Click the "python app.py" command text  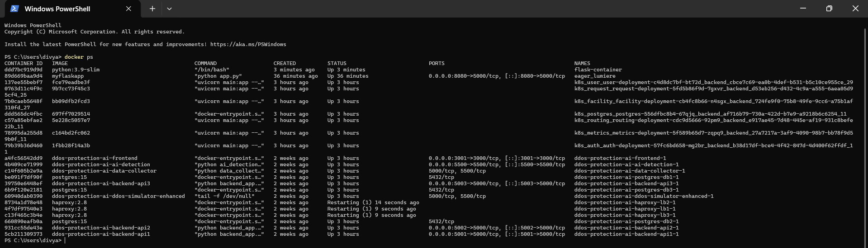218,76
